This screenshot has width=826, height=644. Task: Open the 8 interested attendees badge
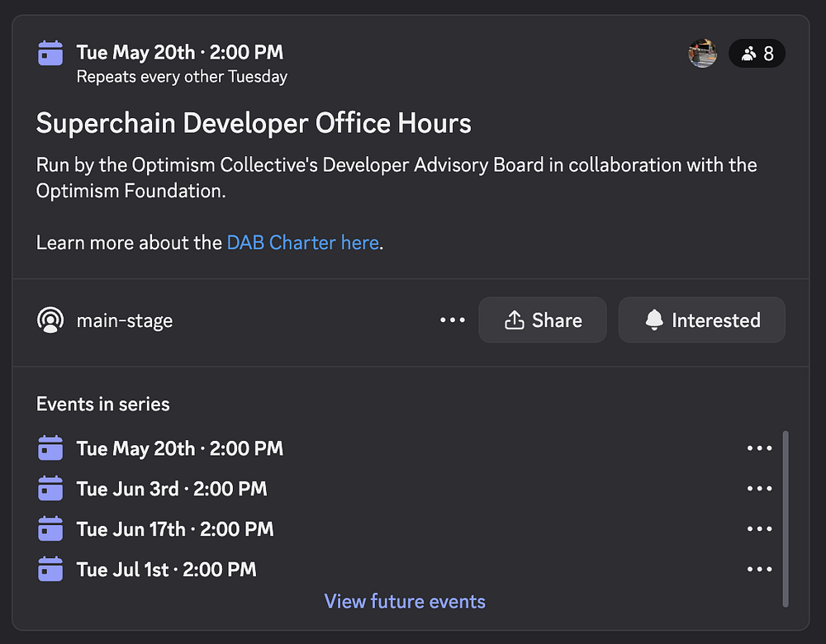757,54
